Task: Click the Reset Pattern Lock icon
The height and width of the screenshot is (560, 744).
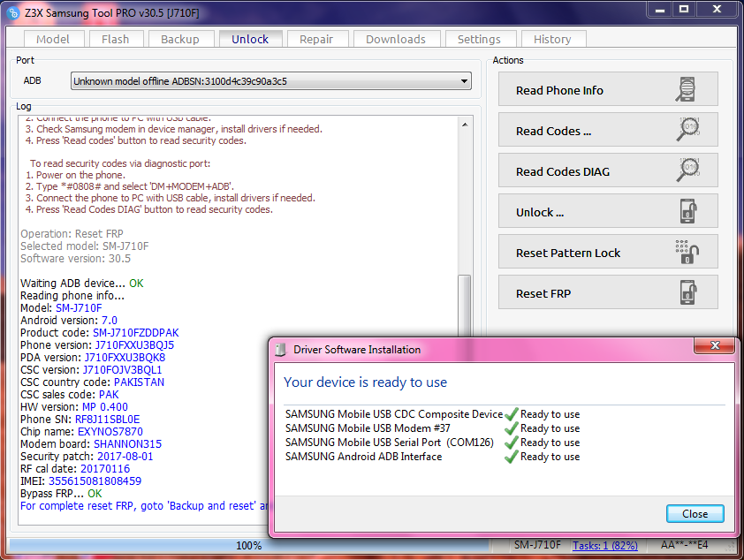Action: (x=687, y=252)
